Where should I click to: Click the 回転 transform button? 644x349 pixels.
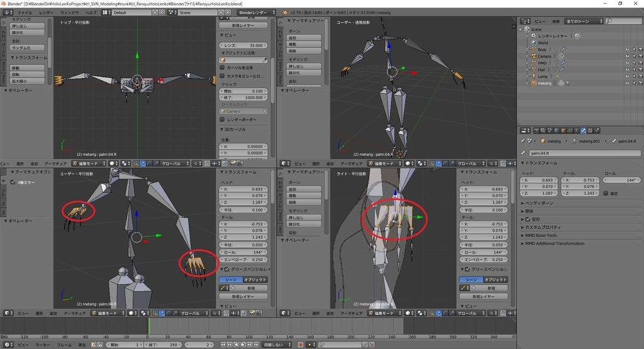tap(27, 74)
